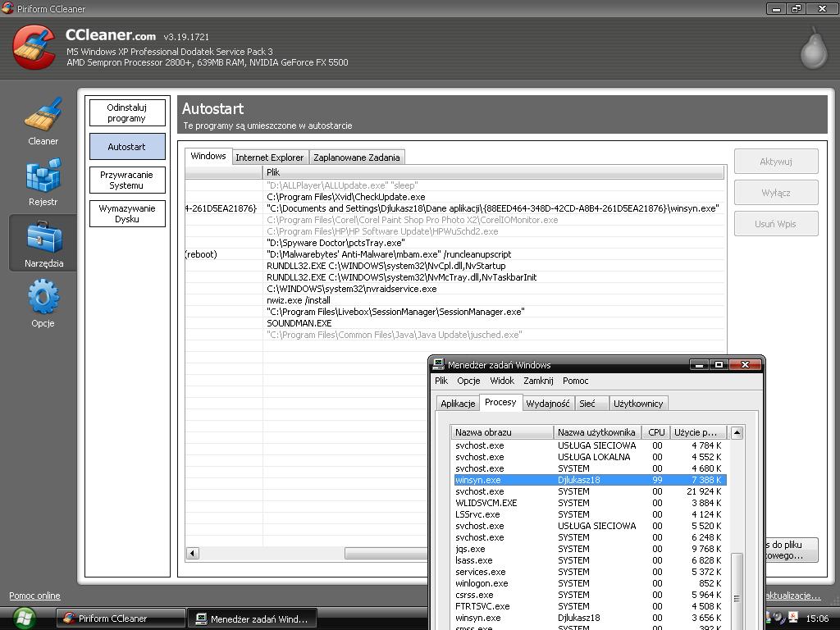
Task: Click the Pomoc online link
Action: 34,596
